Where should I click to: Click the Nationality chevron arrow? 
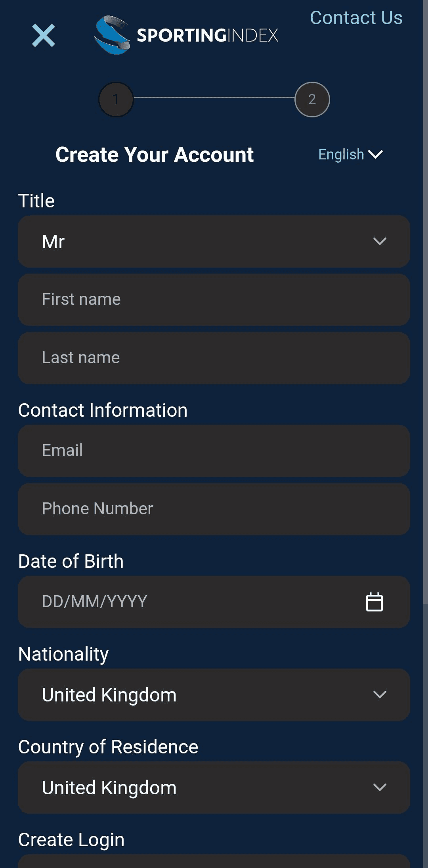(380, 695)
